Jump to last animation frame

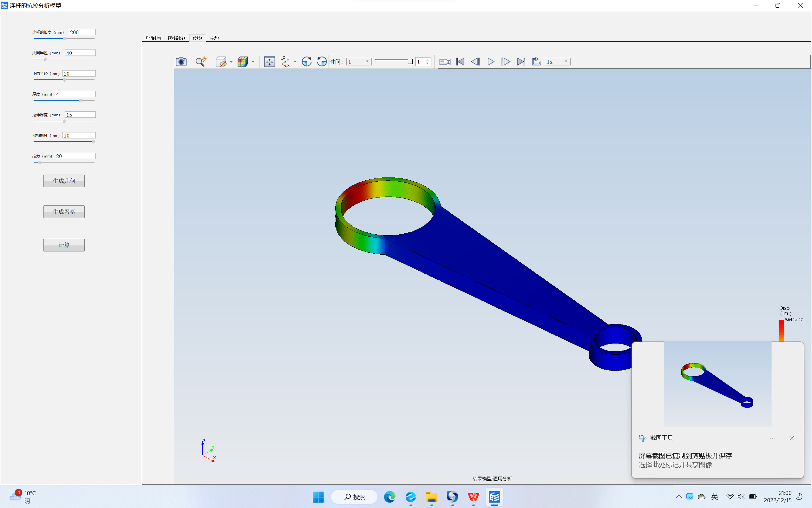point(521,62)
